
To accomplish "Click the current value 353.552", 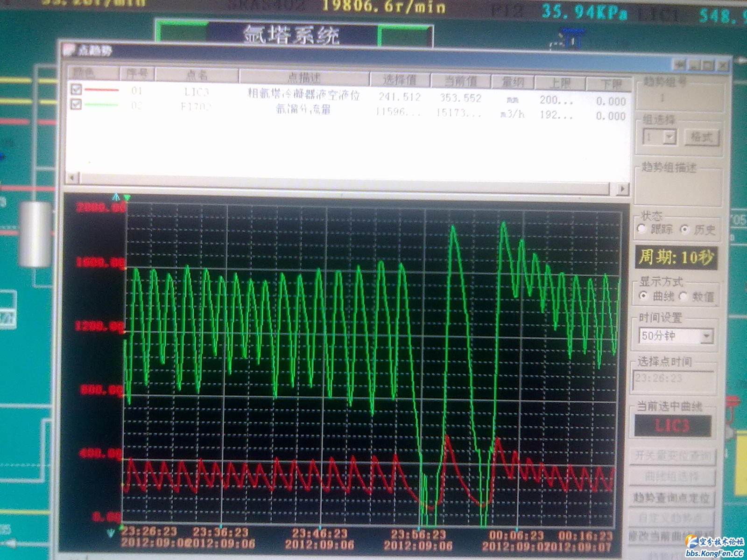I will tap(460, 98).
